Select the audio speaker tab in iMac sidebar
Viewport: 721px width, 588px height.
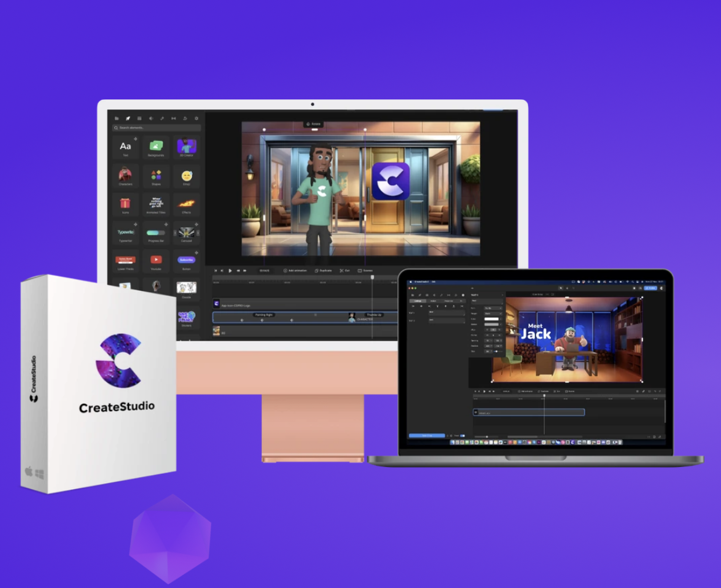(151, 118)
